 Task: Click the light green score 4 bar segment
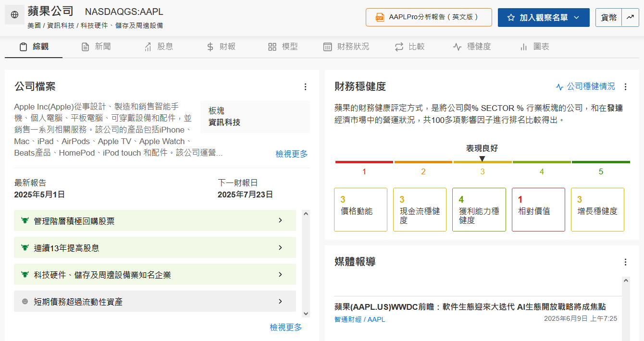[542, 162]
